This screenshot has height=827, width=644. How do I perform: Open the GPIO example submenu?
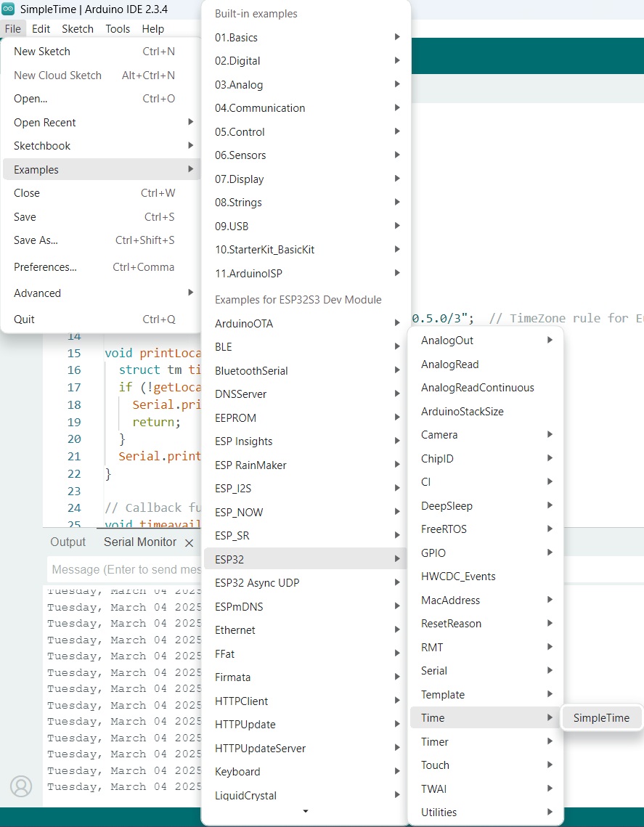(x=486, y=553)
